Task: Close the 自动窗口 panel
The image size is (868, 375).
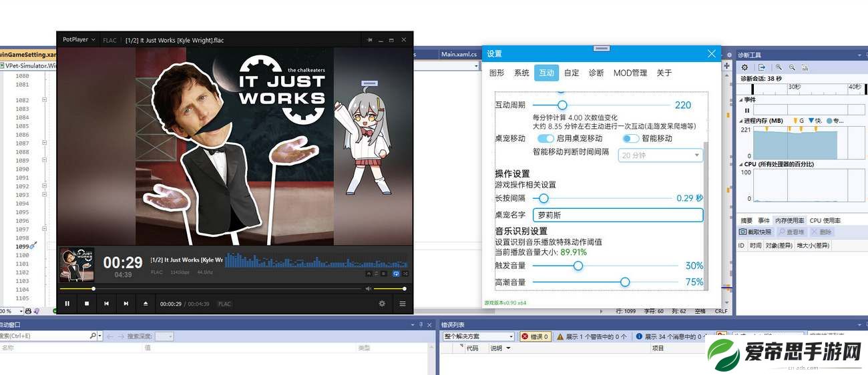Action: (x=430, y=324)
